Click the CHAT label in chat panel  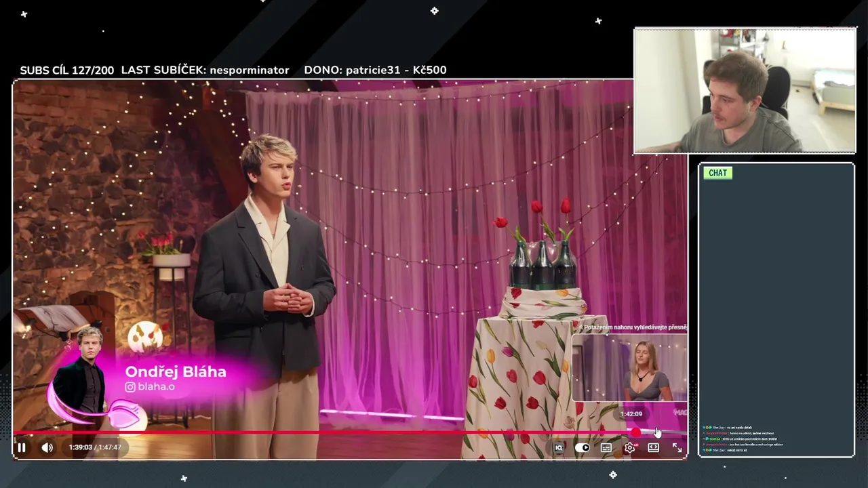click(717, 173)
